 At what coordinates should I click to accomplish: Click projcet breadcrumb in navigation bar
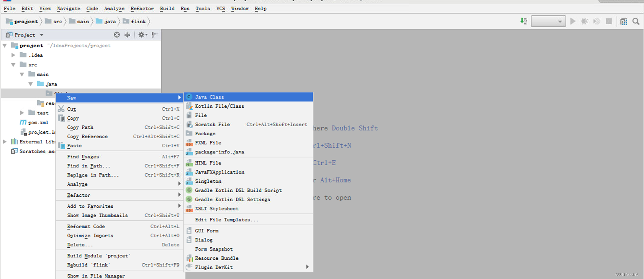(x=22, y=22)
